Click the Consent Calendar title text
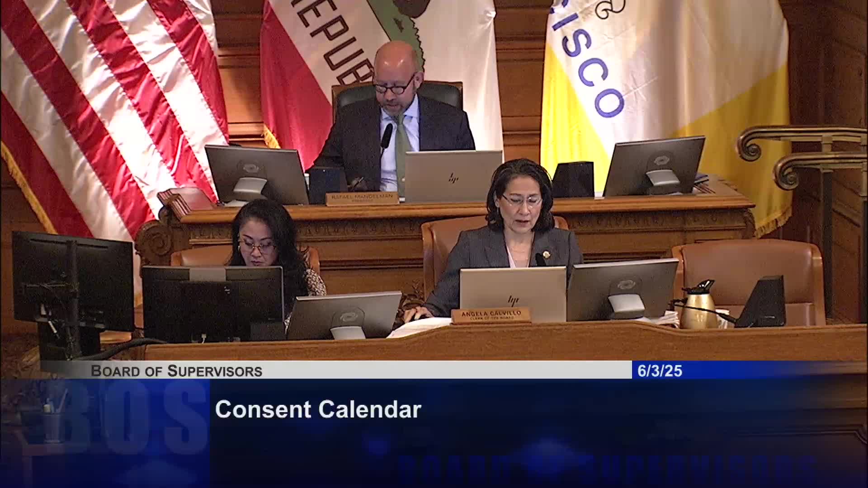The width and height of the screenshot is (868, 488). pyautogui.click(x=318, y=410)
